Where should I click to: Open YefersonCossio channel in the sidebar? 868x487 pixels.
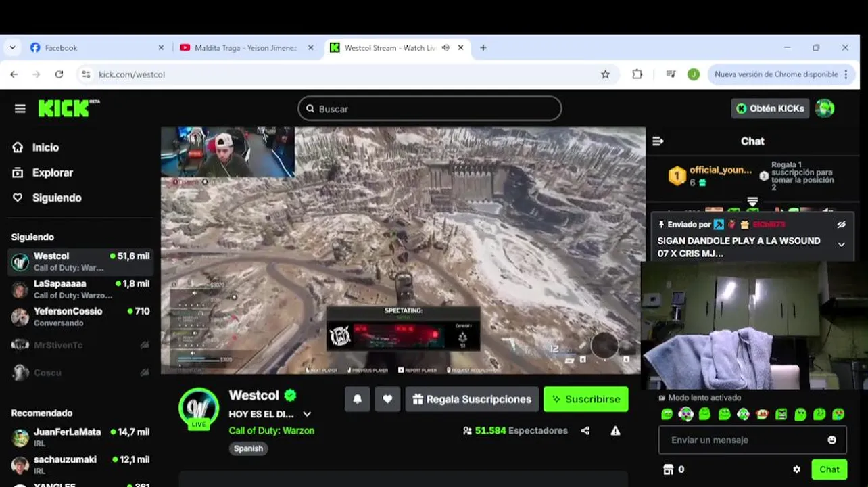80,317
